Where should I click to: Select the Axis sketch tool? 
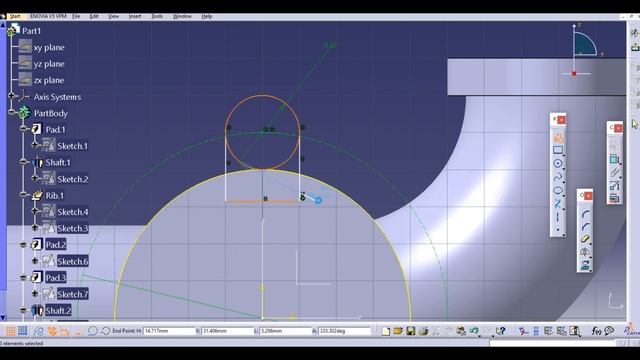558,217
